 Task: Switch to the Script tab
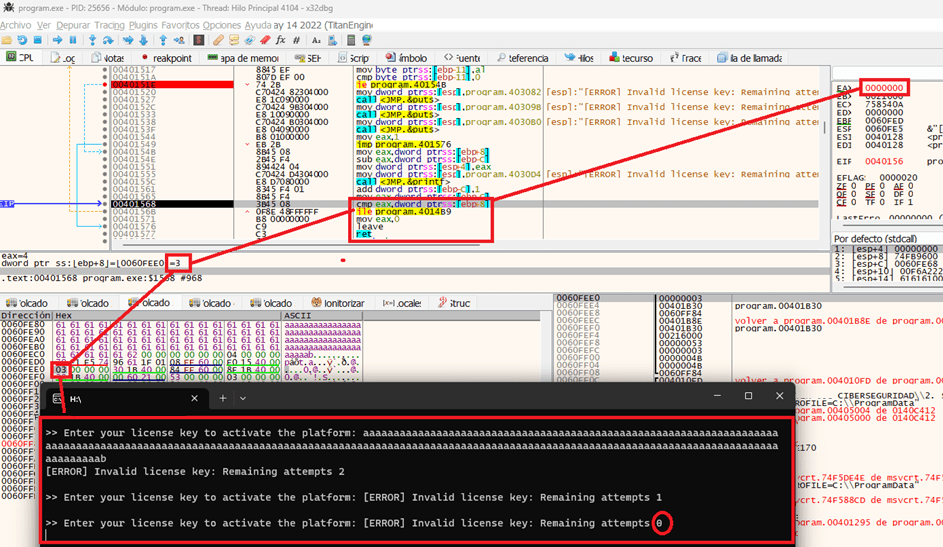tap(354, 58)
